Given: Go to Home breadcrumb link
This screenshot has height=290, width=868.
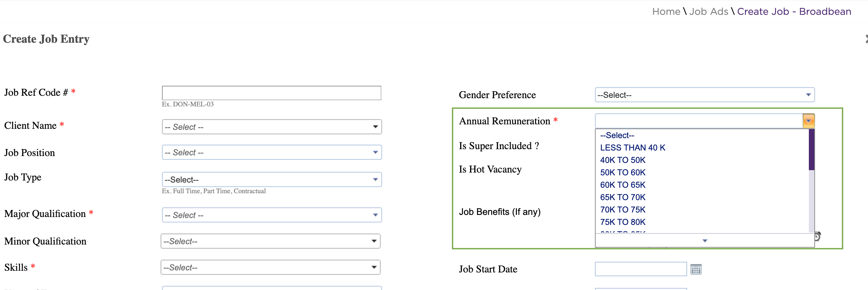Looking at the screenshot, I should click(x=666, y=11).
